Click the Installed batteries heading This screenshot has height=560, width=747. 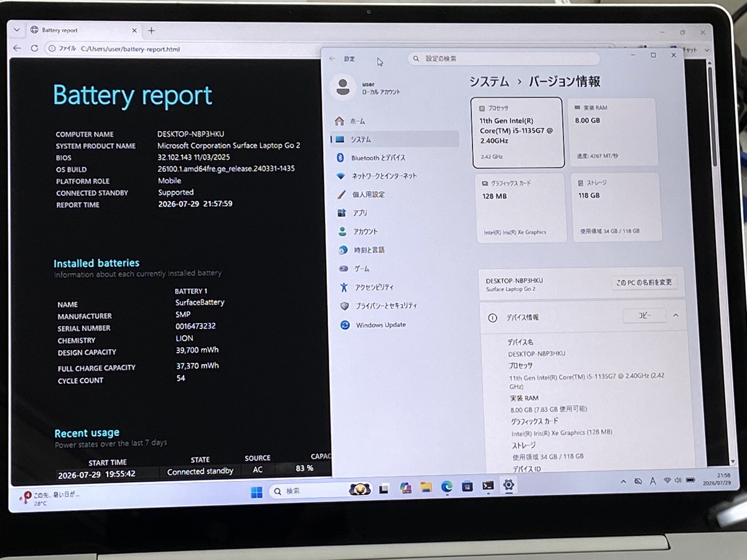[x=96, y=263]
